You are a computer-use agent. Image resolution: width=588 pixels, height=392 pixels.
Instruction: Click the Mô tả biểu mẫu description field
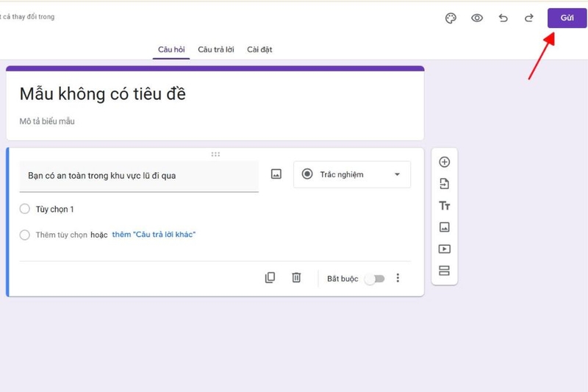(x=47, y=121)
